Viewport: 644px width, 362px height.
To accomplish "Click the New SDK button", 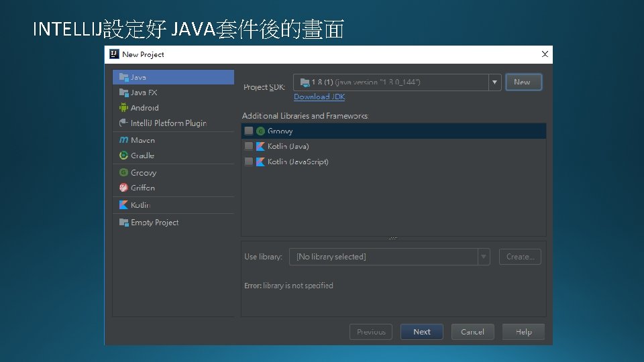I will point(524,82).
